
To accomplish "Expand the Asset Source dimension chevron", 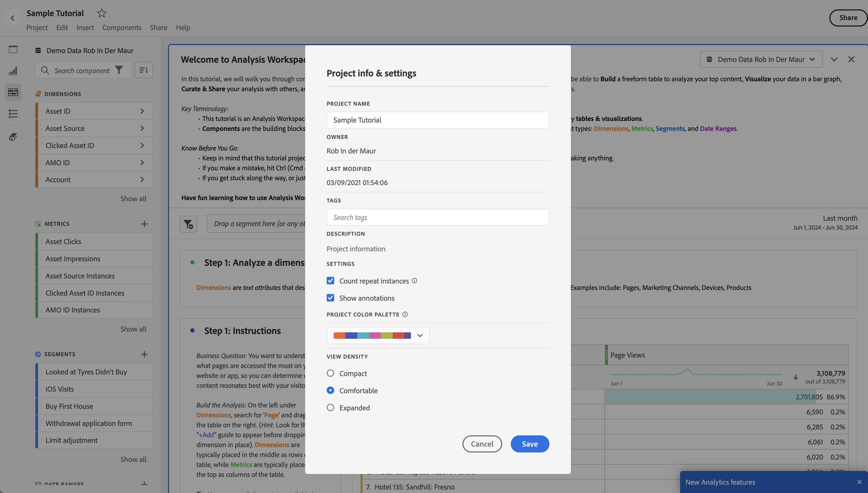I will point(142,128).
